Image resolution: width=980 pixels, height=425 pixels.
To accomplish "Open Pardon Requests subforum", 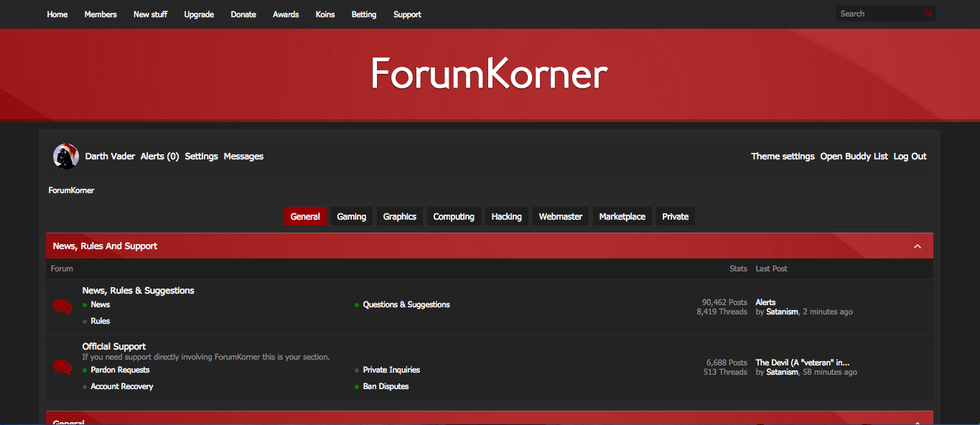I will tap(120, 370).
